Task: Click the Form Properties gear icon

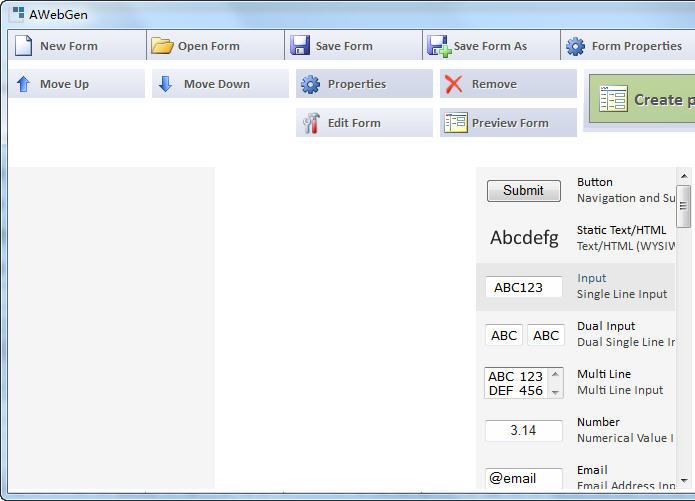Action: tap(575, 46)
